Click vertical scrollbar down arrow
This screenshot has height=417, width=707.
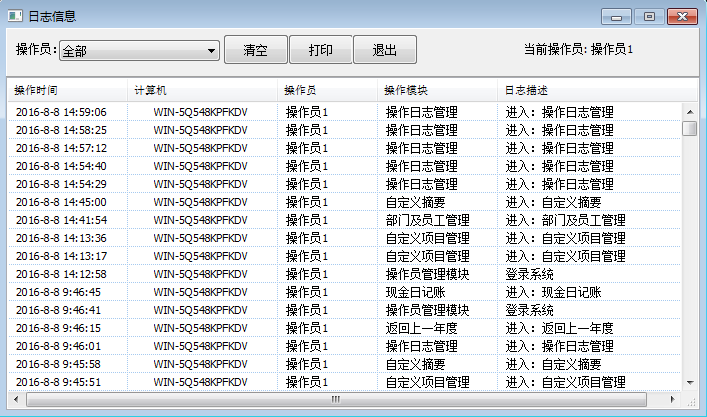[690, 383]
